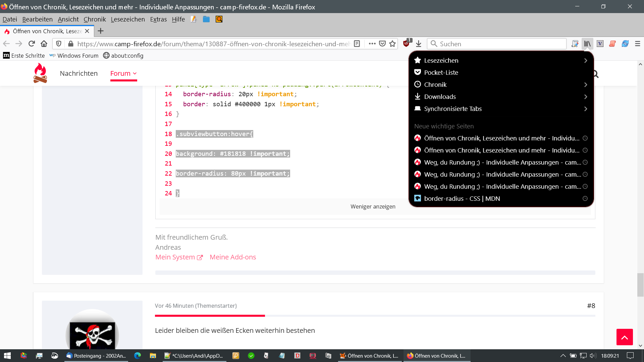
Task: Open the 'Meine Add-ons' link
Action: click(x=232, y=257)
